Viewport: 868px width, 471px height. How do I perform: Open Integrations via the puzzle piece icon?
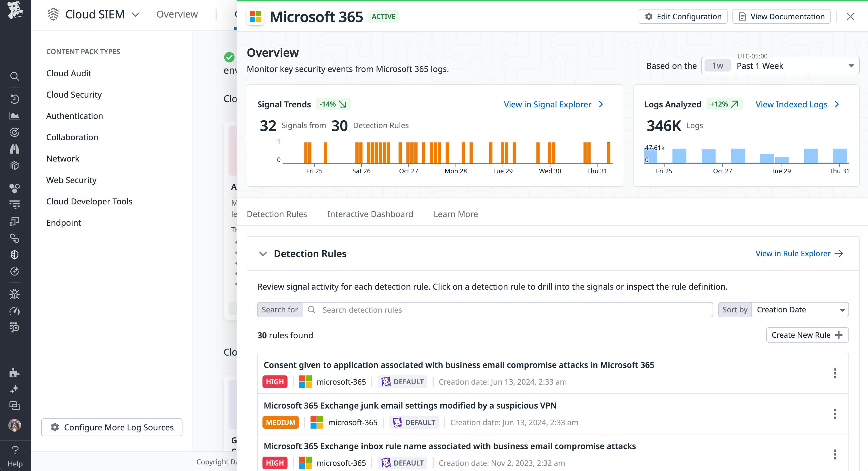pyautogui.click(x=15, y=373)
